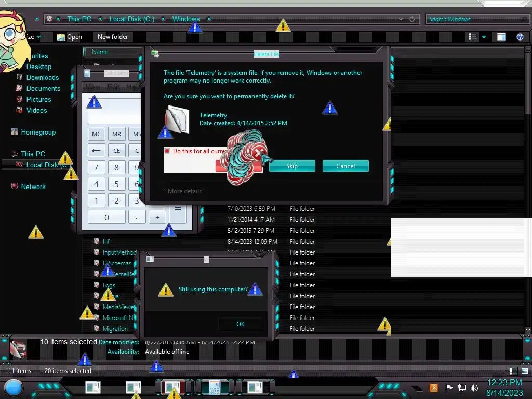The width and height of the screenshot is (532, 399).
Task: Click the 2 key on Calculator
Action: pyautogui.click(x=116, y=201)
